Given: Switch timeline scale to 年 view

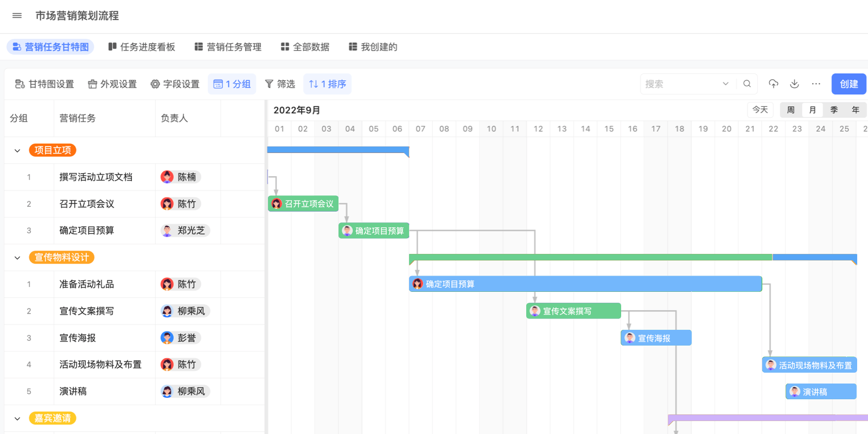Looking at the screenshot, I should coord(856,110).
